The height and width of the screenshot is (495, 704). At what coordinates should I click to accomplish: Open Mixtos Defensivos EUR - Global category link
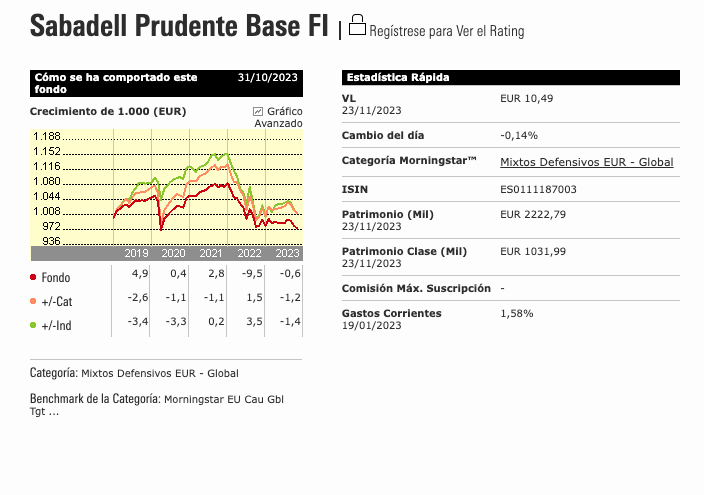coord(586,162)
